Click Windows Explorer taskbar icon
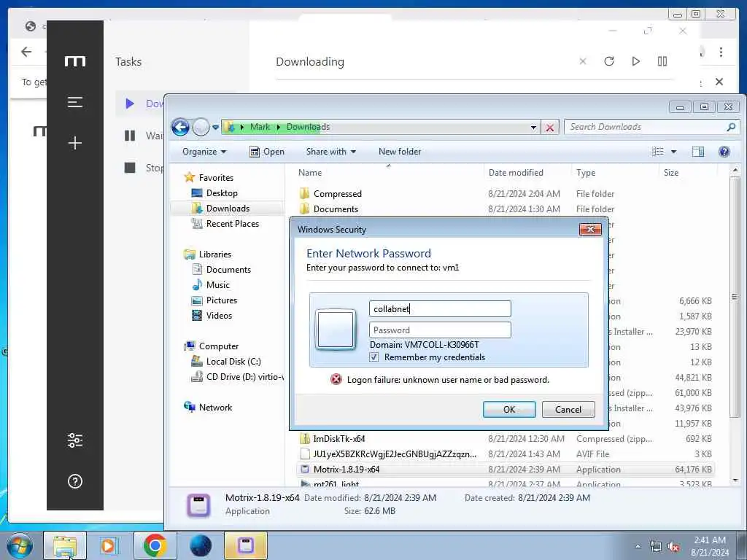The image size is (747, 560). click(65, 545)
